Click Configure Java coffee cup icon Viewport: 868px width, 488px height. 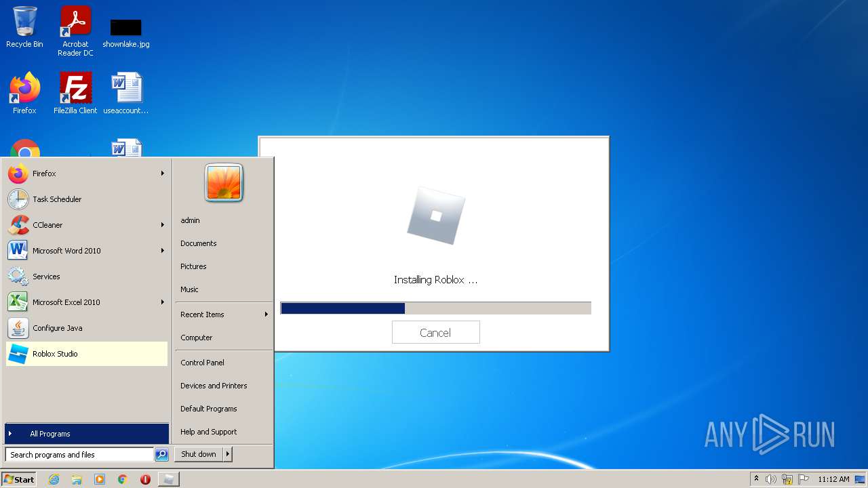(18, 328)
